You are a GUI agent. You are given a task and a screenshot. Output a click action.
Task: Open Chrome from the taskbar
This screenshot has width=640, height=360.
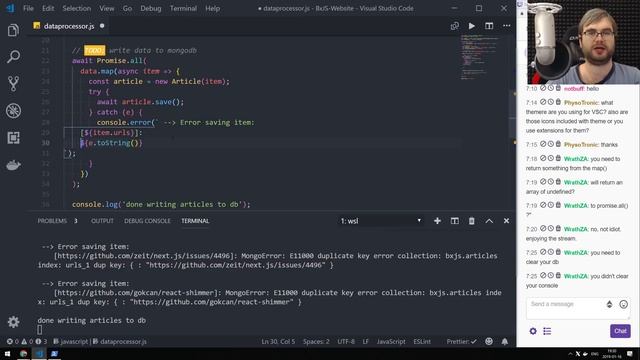(x=23, y=353)
